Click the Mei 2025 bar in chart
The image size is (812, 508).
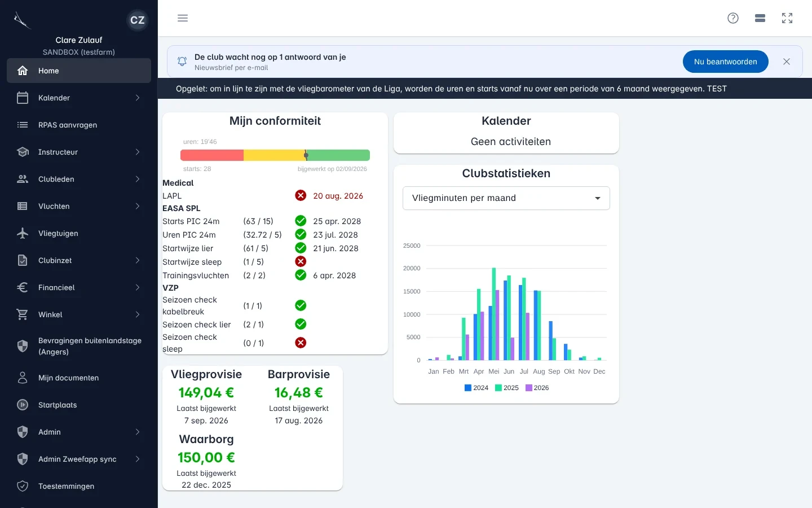click(x=494, y=314)
